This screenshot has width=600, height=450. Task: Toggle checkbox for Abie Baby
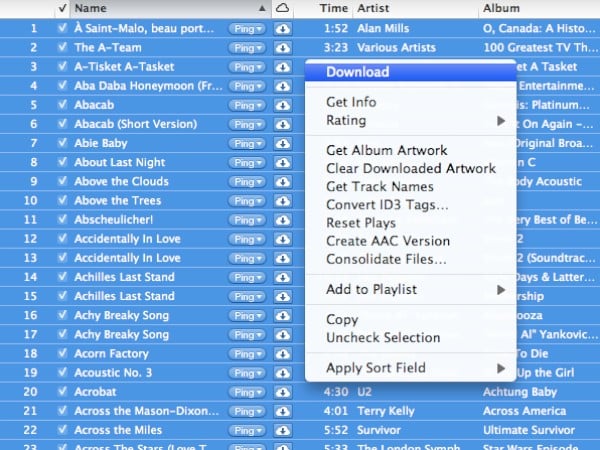[62, 143]
